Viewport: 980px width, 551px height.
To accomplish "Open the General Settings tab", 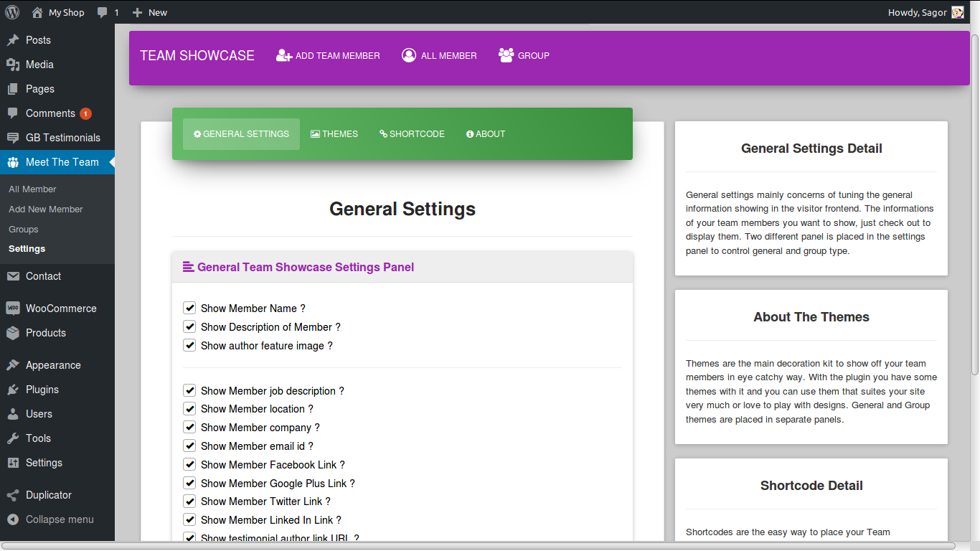I will [241, 134].
